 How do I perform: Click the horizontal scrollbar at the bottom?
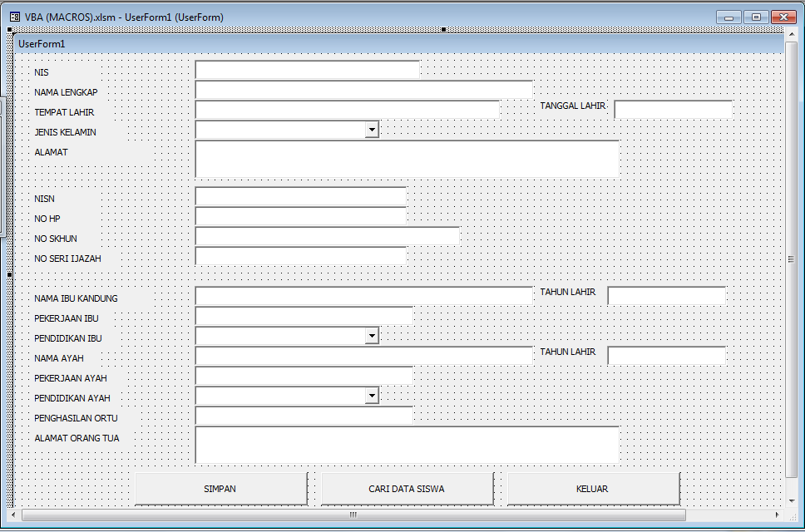[x=352, y=515]
